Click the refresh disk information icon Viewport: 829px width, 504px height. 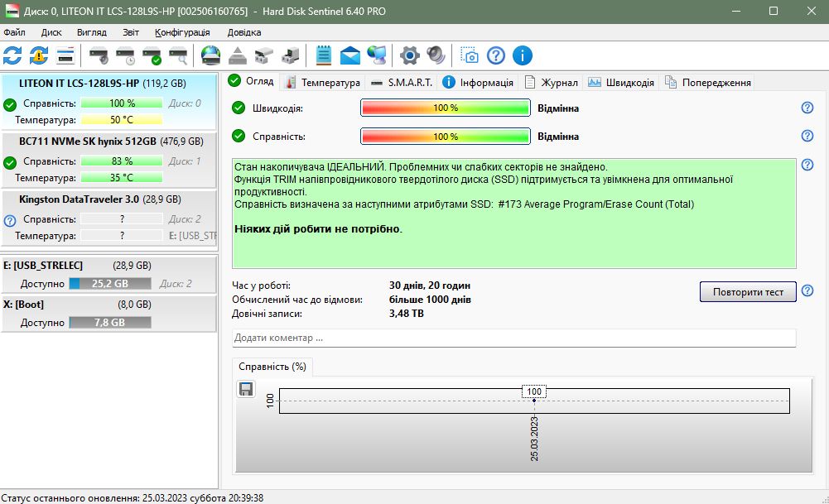coord(12,55)
